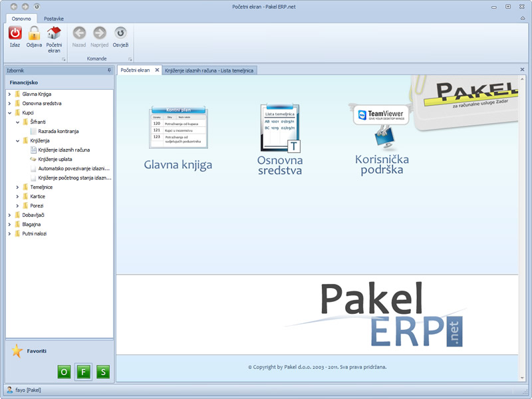
Task: Open dialog launcher beside Početni ekran group
Action: pos(63,59)
